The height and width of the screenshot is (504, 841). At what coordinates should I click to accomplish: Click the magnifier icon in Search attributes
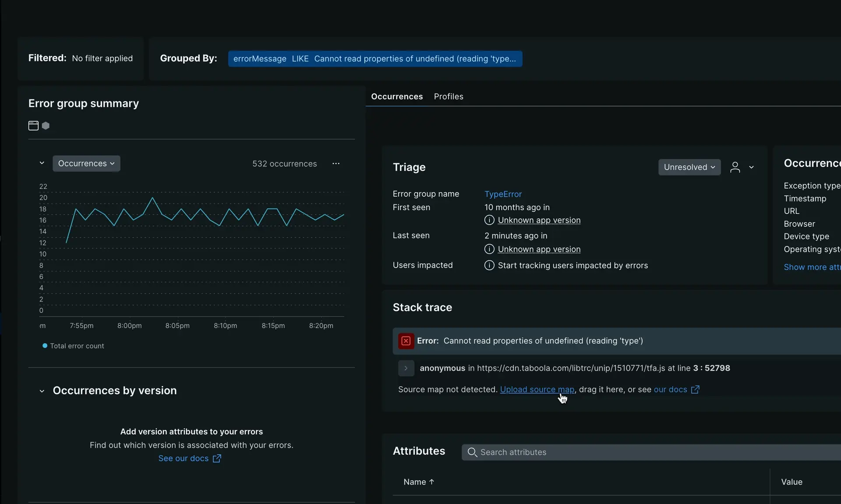[x=472, y=452]
